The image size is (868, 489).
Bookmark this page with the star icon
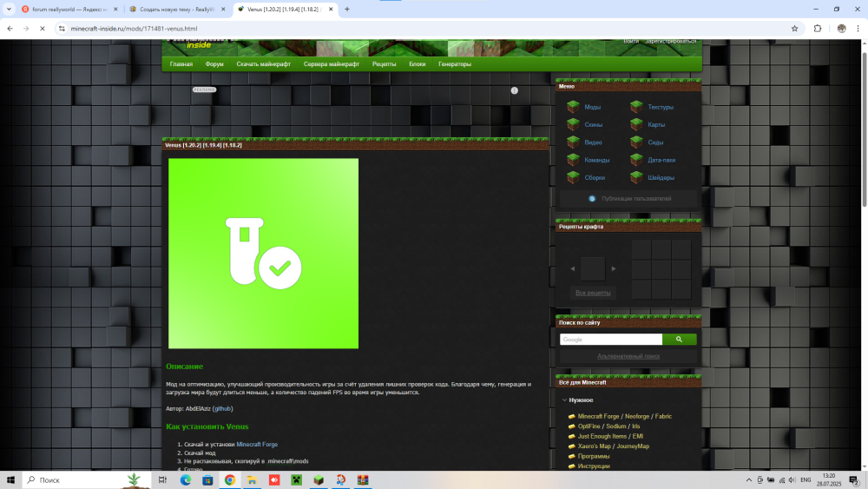(794, 29)
